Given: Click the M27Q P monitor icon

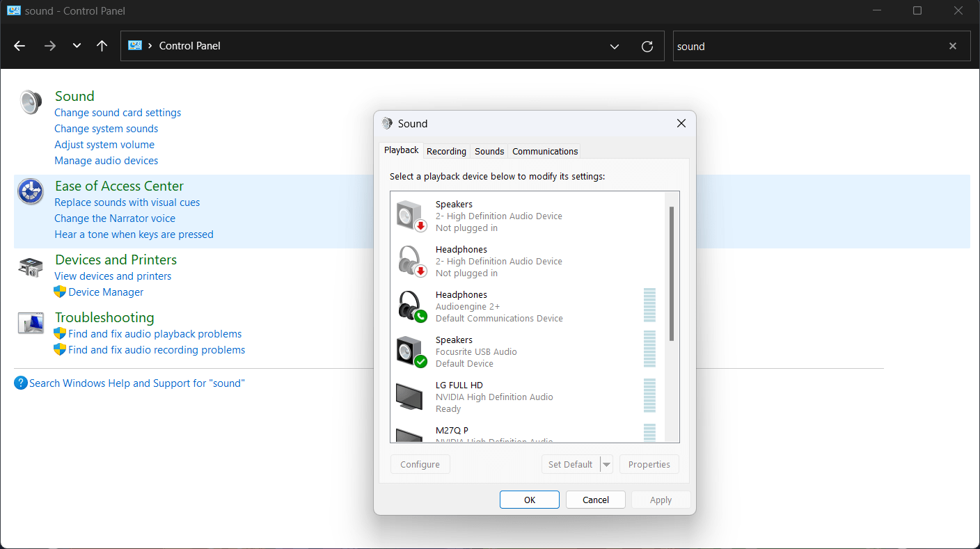Looking at the screenshot, I should 409,436.
